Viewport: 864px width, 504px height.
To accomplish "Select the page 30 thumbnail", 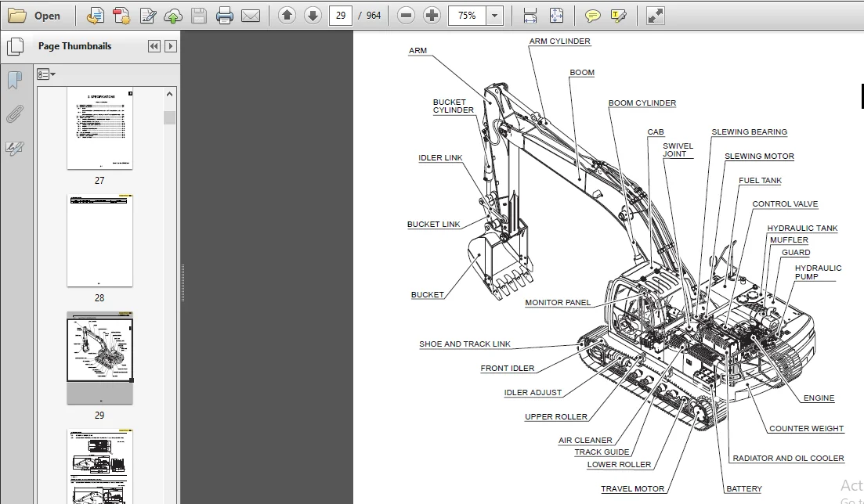I will [x=99, y=466].
